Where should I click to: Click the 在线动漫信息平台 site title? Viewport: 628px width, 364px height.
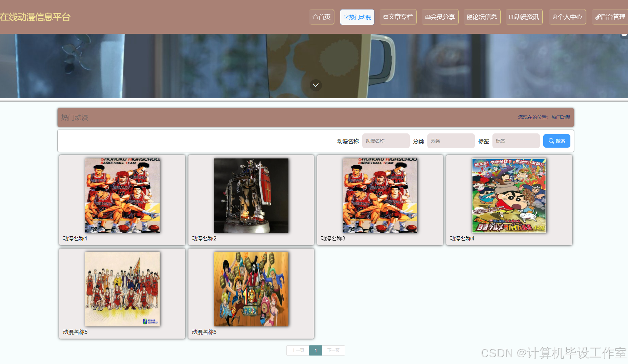point(35,17)
